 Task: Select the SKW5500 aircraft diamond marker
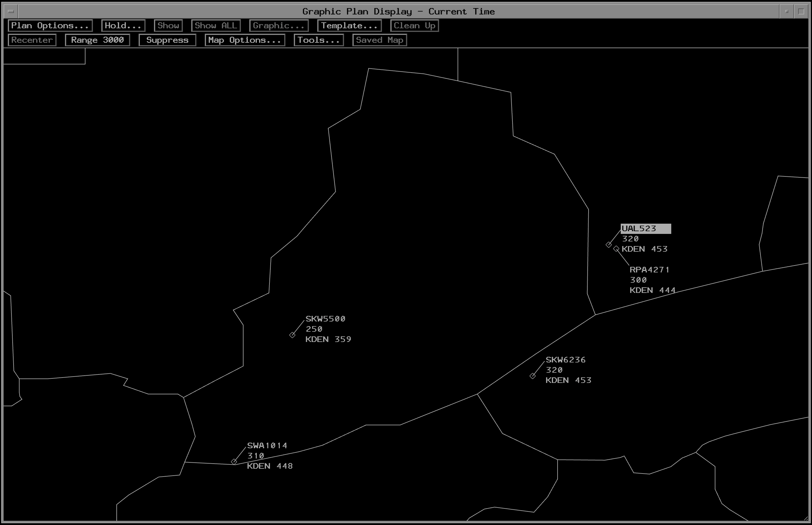point(292,335)
